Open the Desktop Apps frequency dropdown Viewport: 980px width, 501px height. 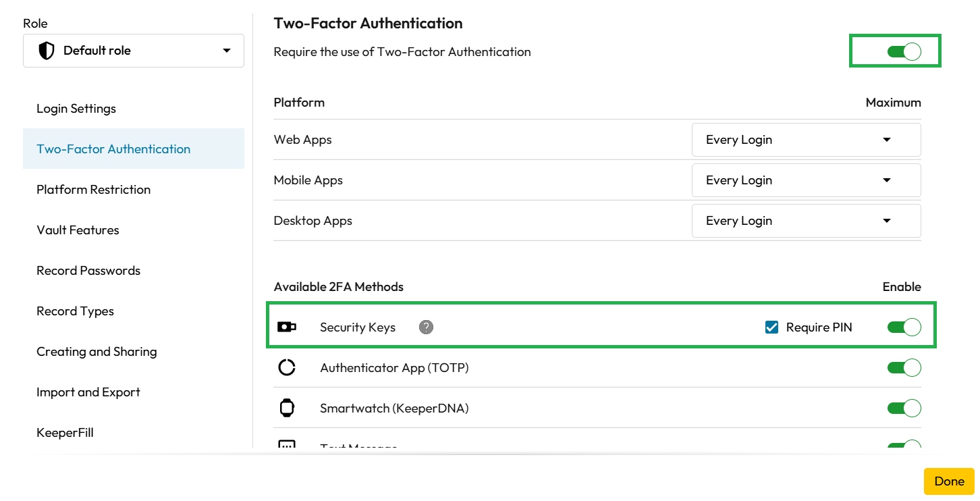click(x=806, y=221)
